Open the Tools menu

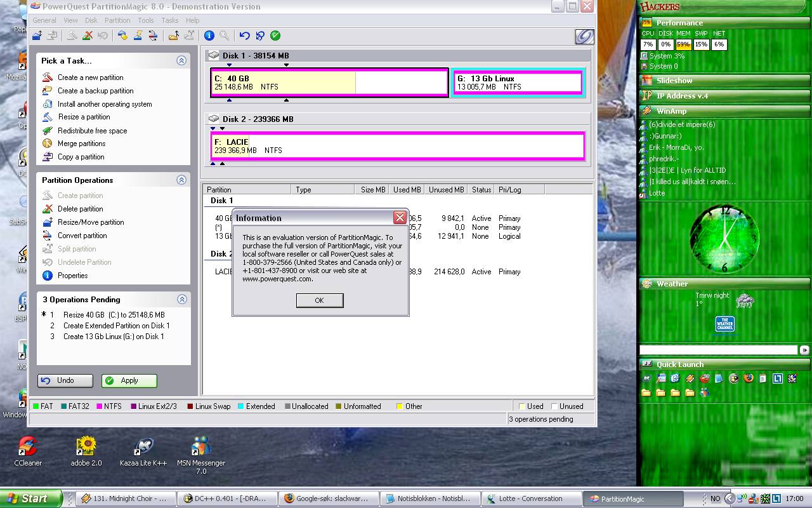(x=146, y=20)
